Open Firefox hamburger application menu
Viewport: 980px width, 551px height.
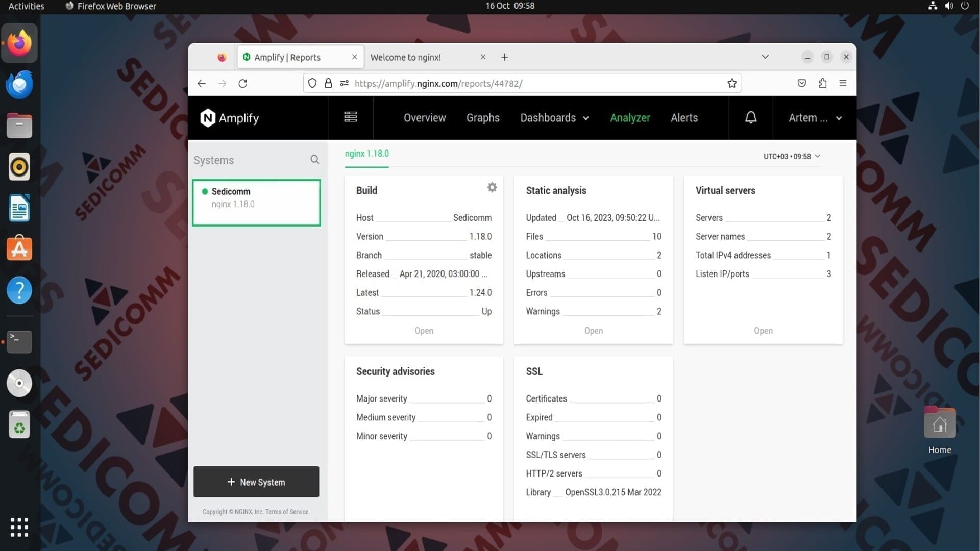pos(843,83)
